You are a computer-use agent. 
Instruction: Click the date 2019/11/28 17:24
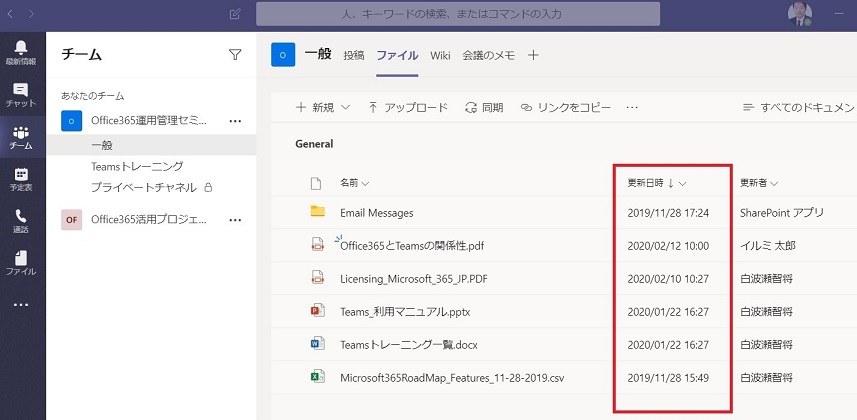tap(668, 213)
